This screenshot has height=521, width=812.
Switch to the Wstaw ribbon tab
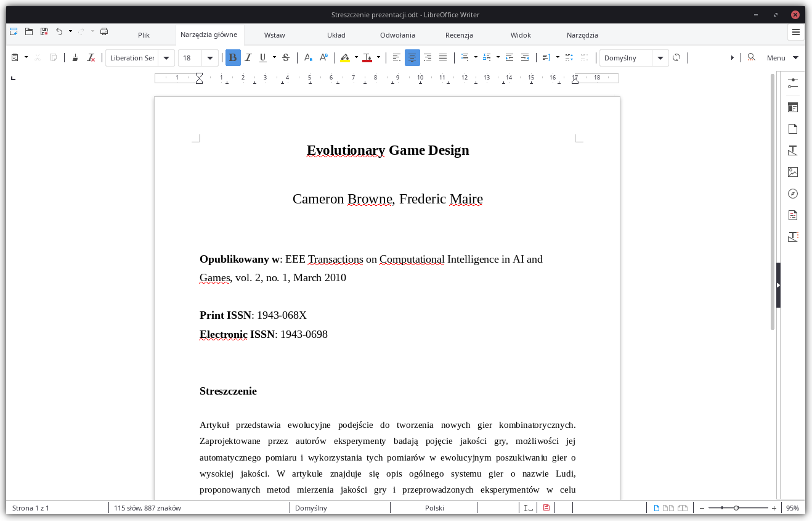(274, 35)
